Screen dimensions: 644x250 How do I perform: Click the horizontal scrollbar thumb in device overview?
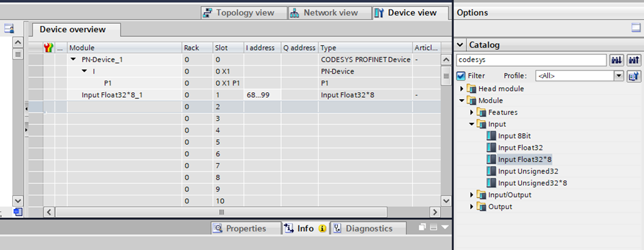221,212
